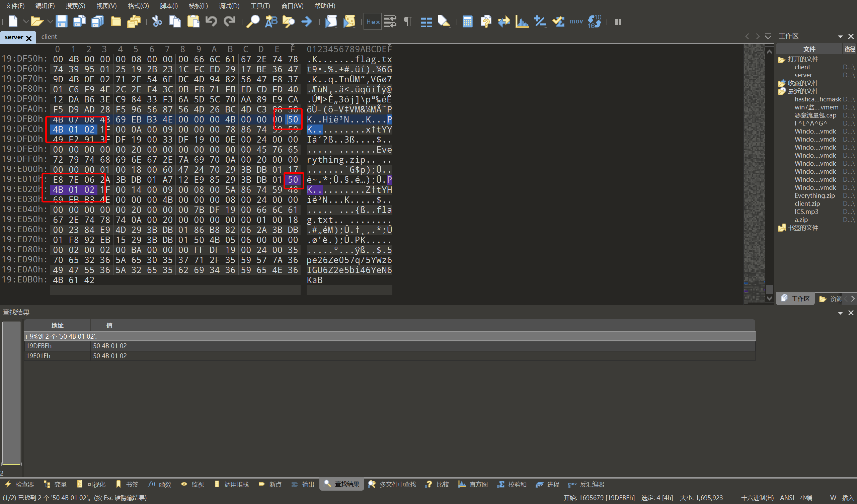Click the 小端 endianness status indicator
Viewport: 857px width, 504px height.
806,498
